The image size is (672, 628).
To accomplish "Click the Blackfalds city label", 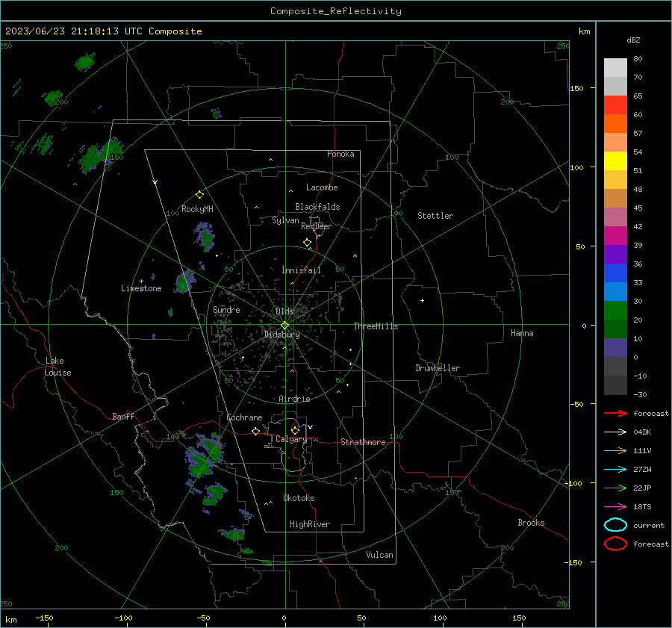I will (x=317, y=207).
